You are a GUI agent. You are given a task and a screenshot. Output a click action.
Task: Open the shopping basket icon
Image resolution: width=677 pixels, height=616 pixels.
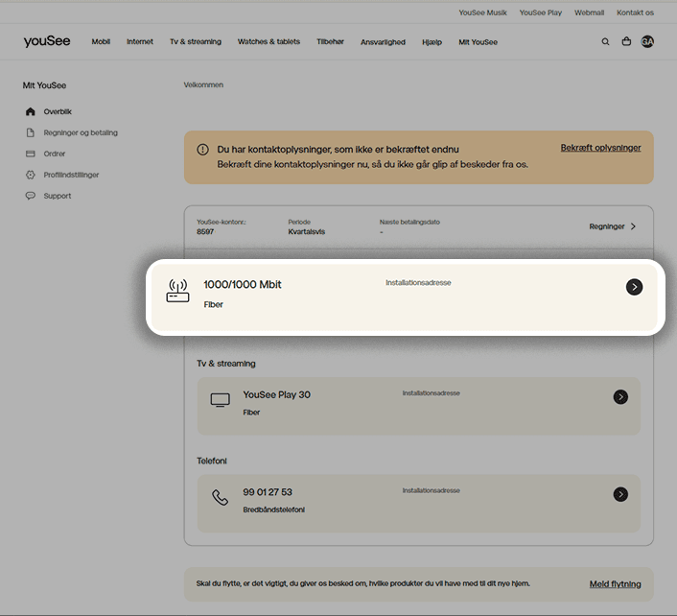tap(626, 42)
